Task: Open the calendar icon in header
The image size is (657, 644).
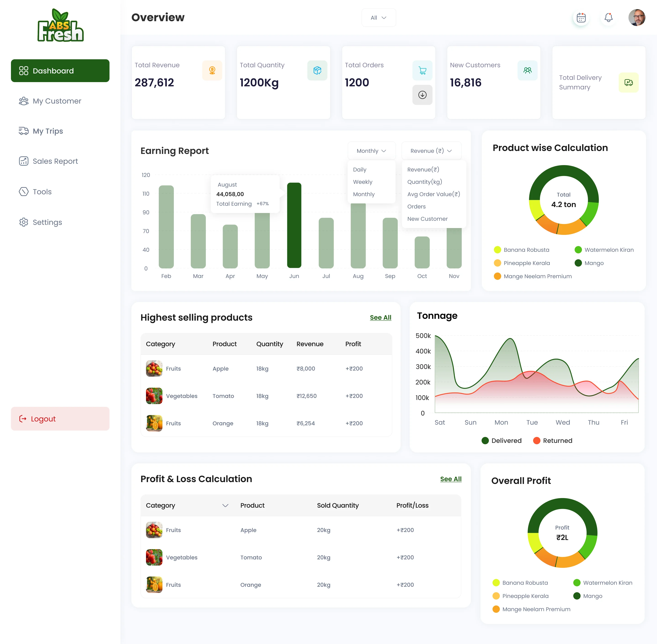Action: (581, 18)
